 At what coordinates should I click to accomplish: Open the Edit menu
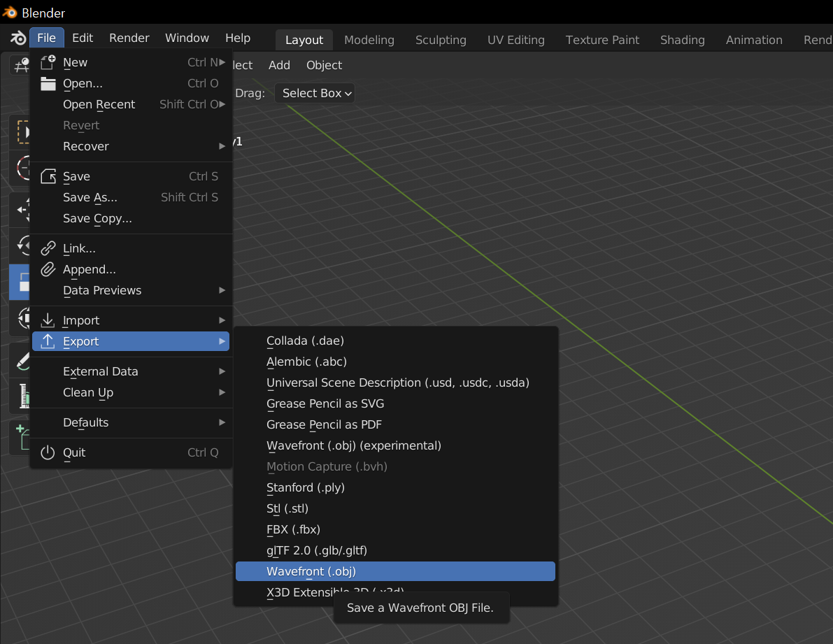83,38
